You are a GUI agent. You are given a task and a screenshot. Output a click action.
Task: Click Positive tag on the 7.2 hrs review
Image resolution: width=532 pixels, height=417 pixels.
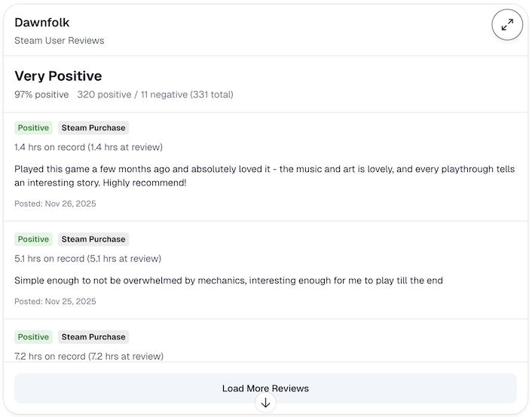click(x=33, y=337)
